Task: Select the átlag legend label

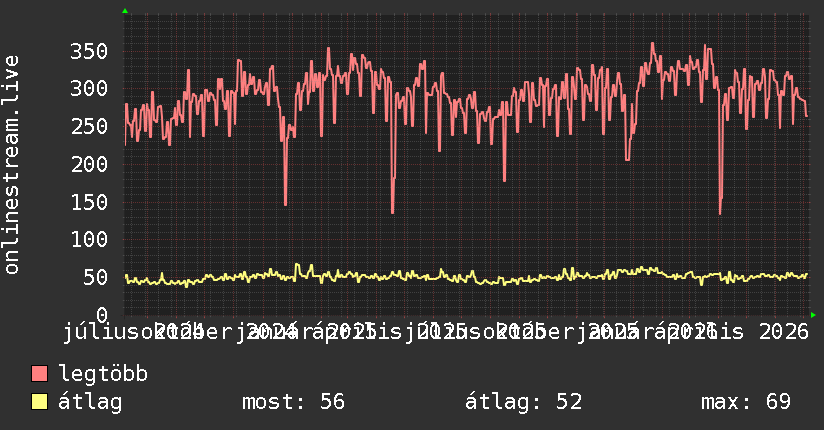Action: 90,402
